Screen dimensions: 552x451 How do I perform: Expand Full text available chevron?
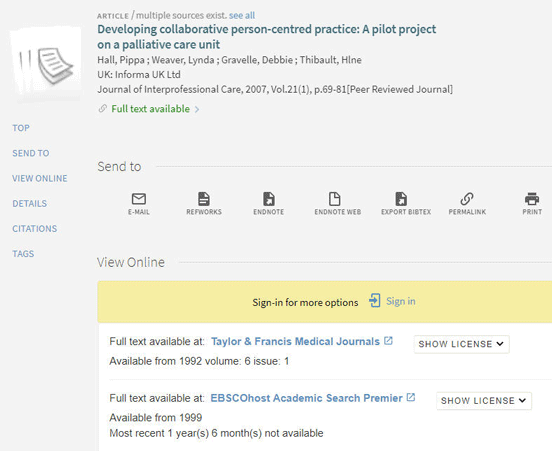point(197,109)
